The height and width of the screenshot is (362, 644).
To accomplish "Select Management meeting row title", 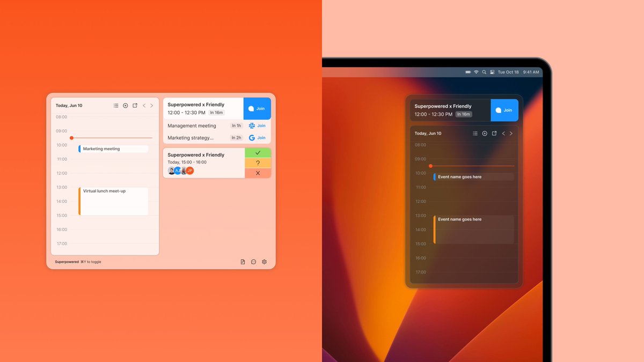I will 192,125.
